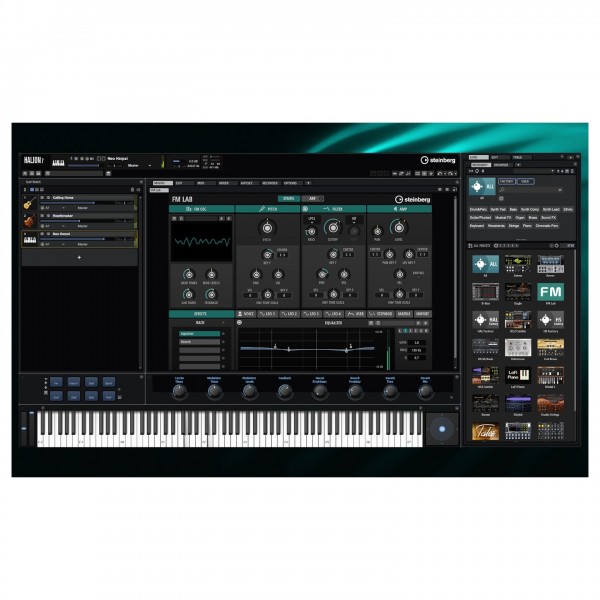This screenshot has width=600, height=600.
Task: Filter by Bass category tag
Action: 513,209
